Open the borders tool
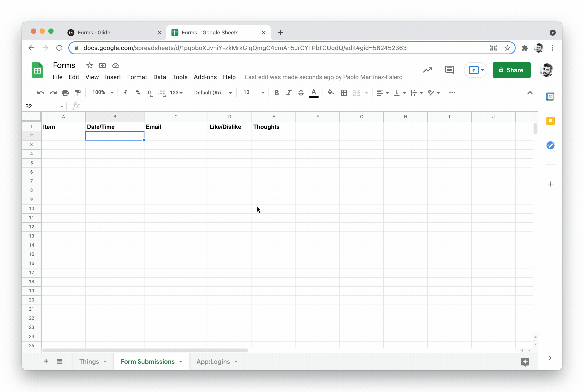 click(x=344, y=93)
